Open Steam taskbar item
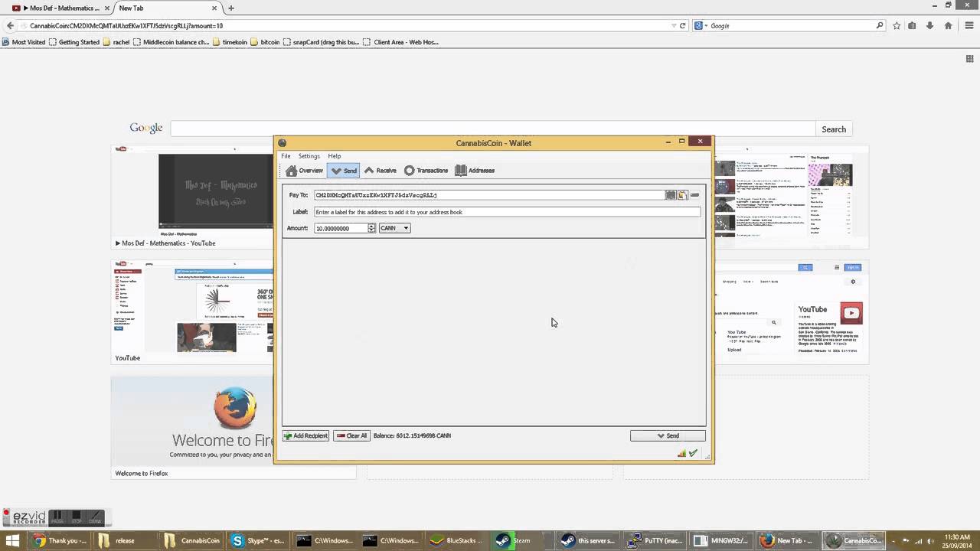 coord(523,540)
